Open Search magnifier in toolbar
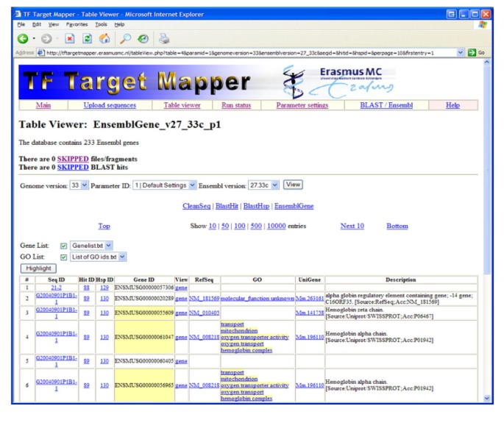The height and width of the screenshot is (428, 504). point(125,39)
